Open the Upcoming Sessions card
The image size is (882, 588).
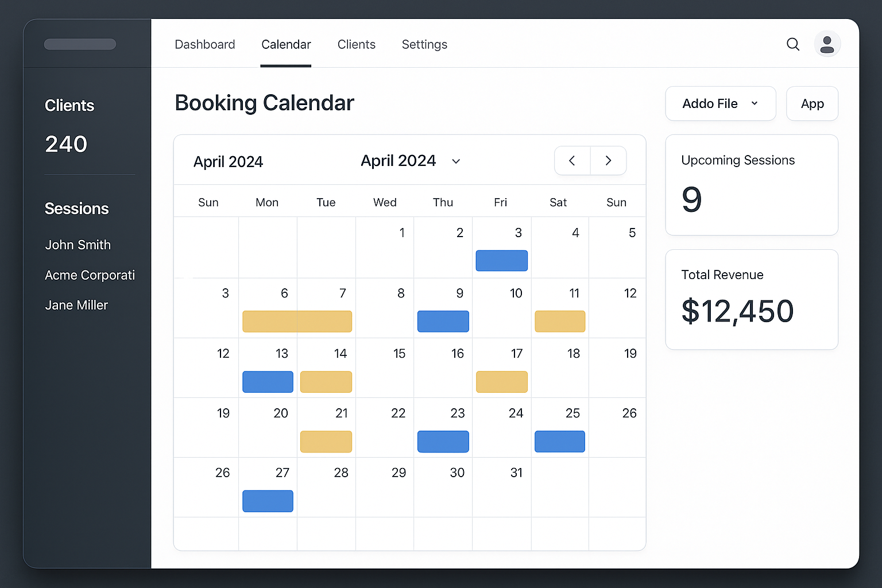coord(751,185)
